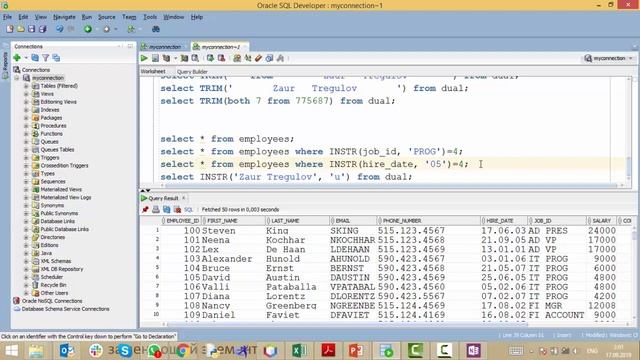The height and width of the screenshot is (360, 640).
Task: Run Statement with green play icon
Action: [x=144, y=58]
